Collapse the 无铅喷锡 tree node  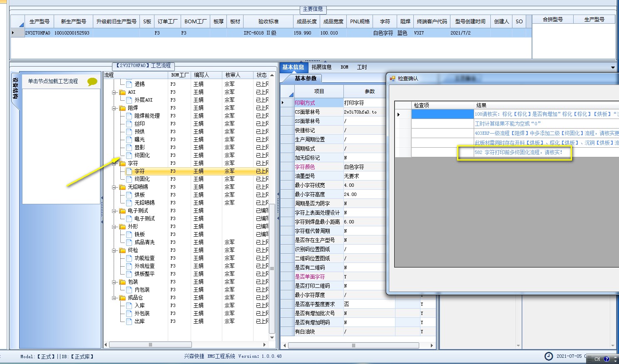pos(114,187)
